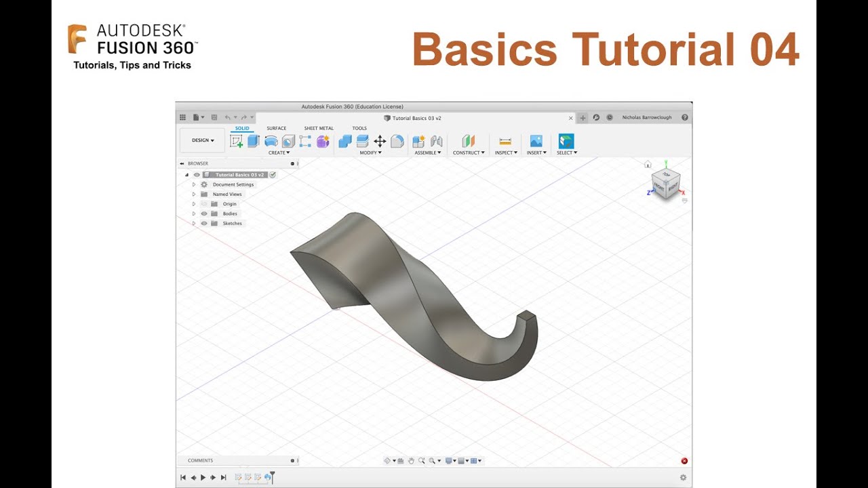Switch to the SURFACE tab
This screenshot has height=488, width=868.
coord(276,128)
